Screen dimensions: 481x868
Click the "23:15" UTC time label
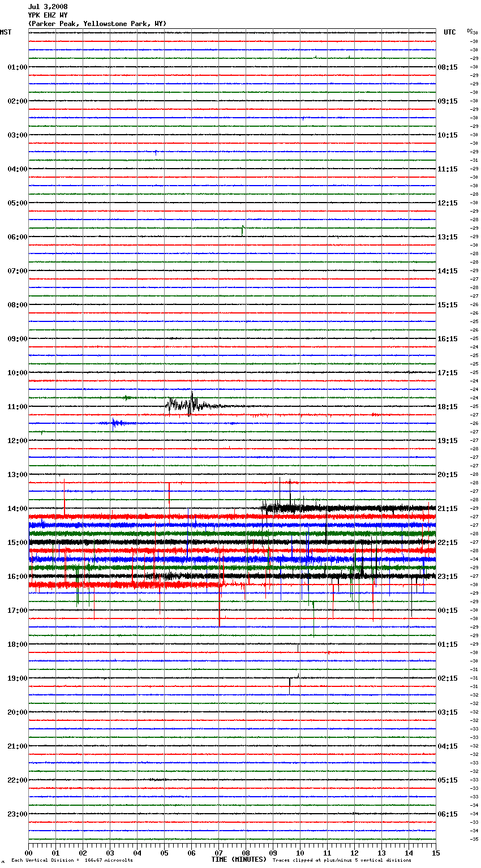tap(448, 577)
